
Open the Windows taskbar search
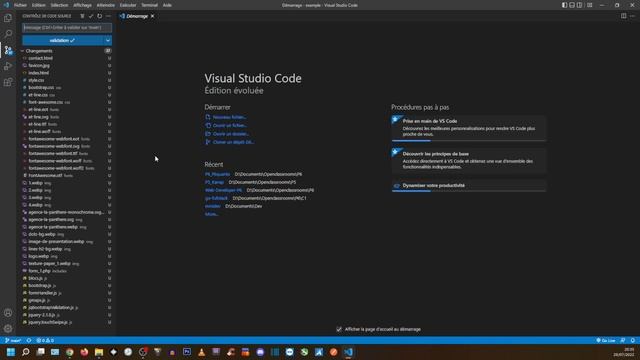point(26,352)
